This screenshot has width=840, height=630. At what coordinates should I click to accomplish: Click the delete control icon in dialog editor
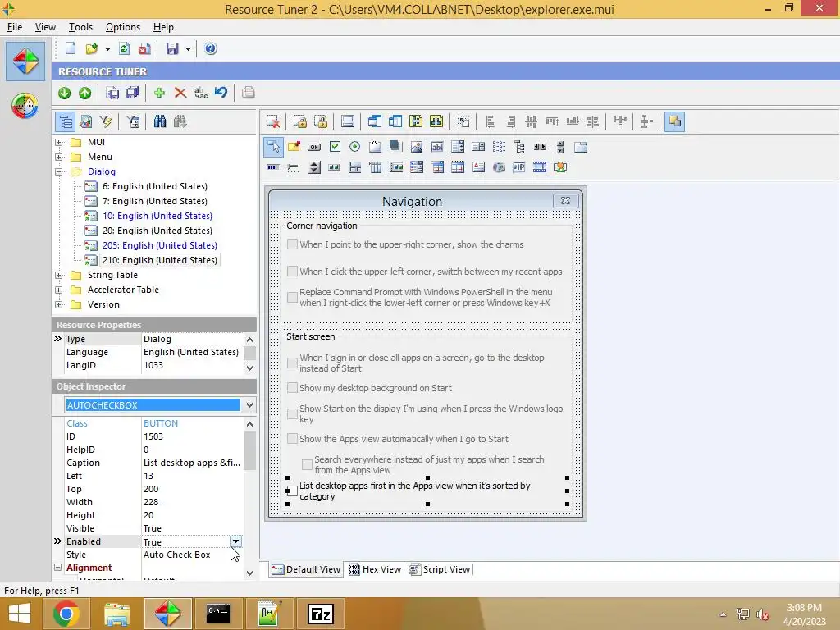click(273, 121)
